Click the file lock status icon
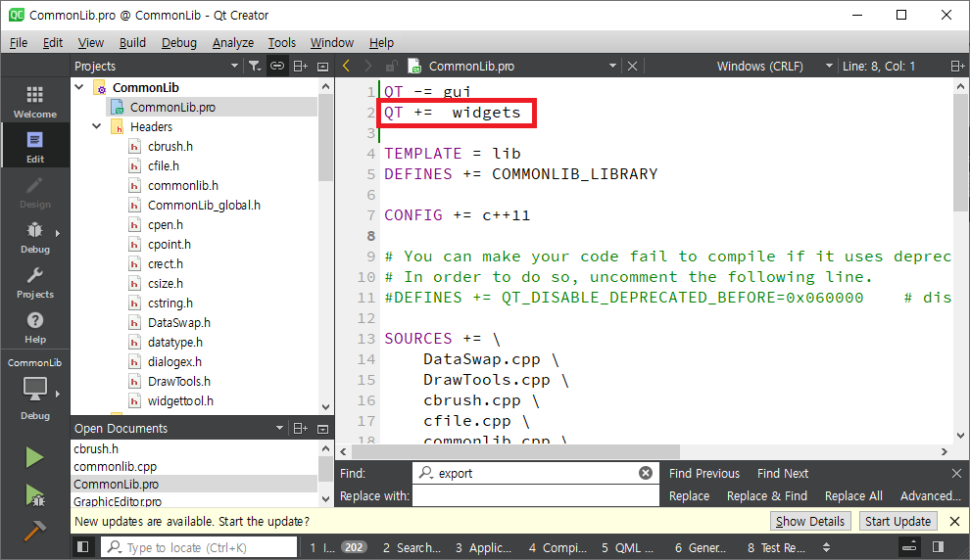This screenshot has height=560, width=970. 391,67
